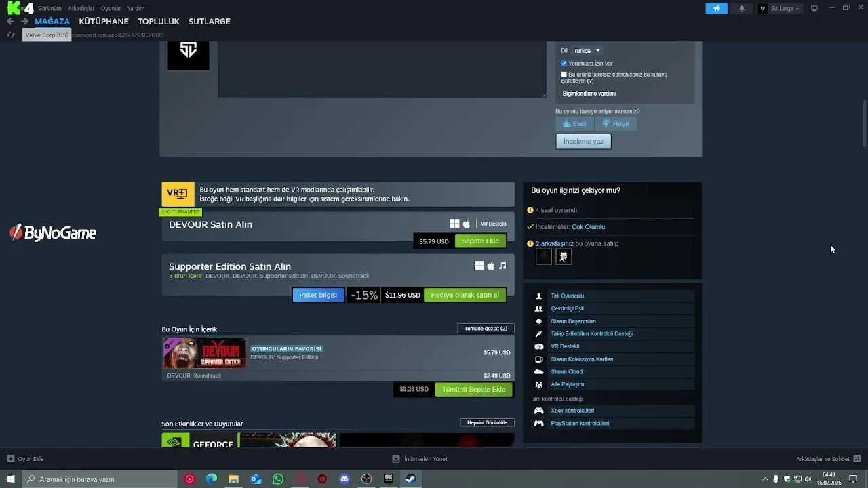Screen dimensions: 868x488
Task: Submit with the İnceleme yaz button
Action: 583,142
